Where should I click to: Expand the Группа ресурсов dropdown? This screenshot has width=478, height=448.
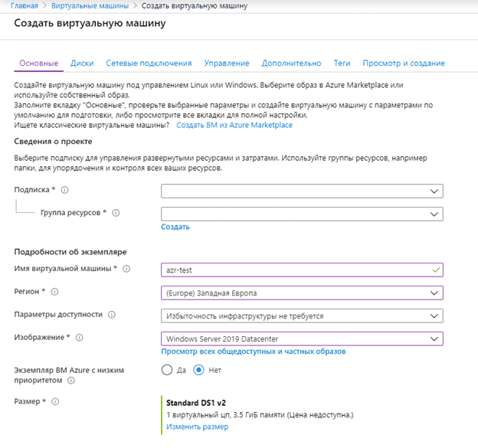coord(302,214)
